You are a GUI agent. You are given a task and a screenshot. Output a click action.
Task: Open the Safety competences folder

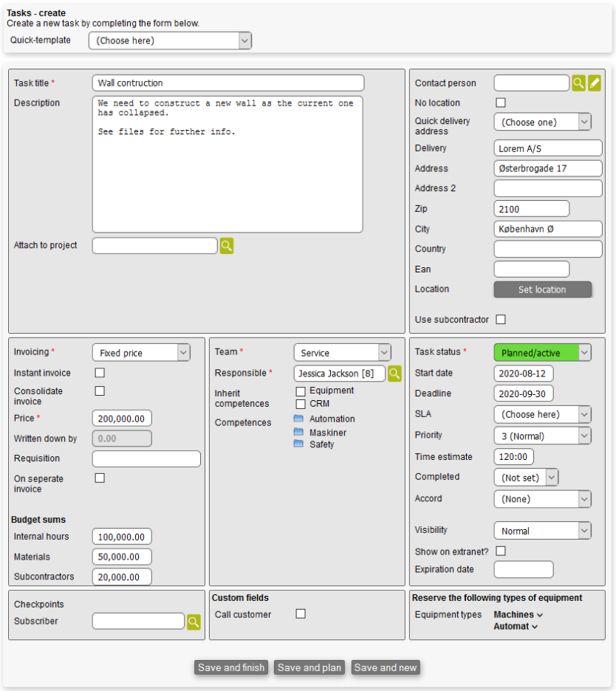299,444
